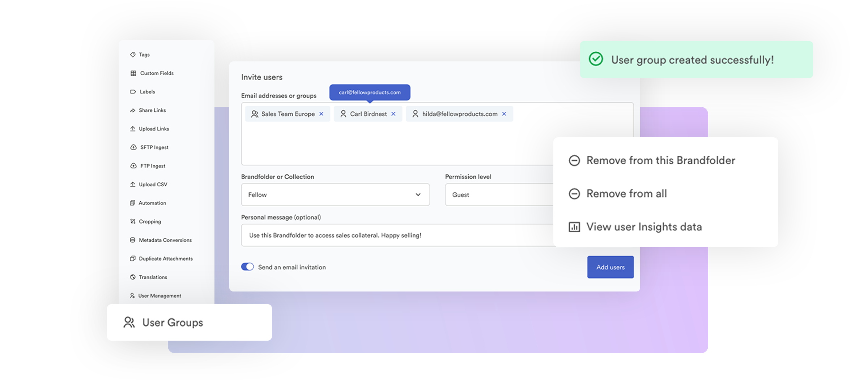868x380 pixels.
Task: Click the Tags icon in sidebar
Action: pos(133,55)
